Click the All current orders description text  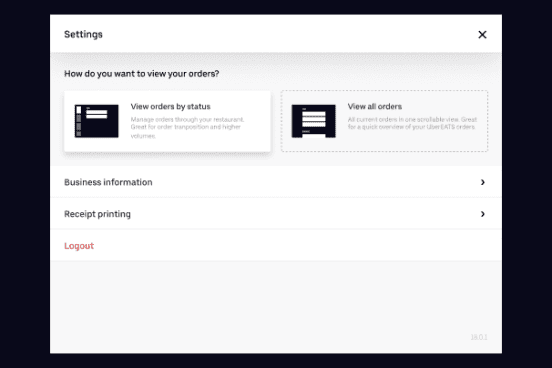(x=412, y=123)
